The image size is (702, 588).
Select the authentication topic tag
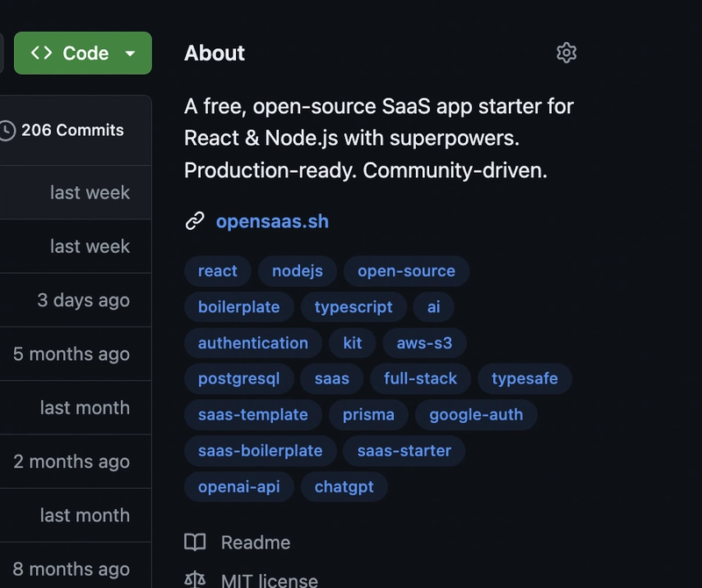click(253, 342)
